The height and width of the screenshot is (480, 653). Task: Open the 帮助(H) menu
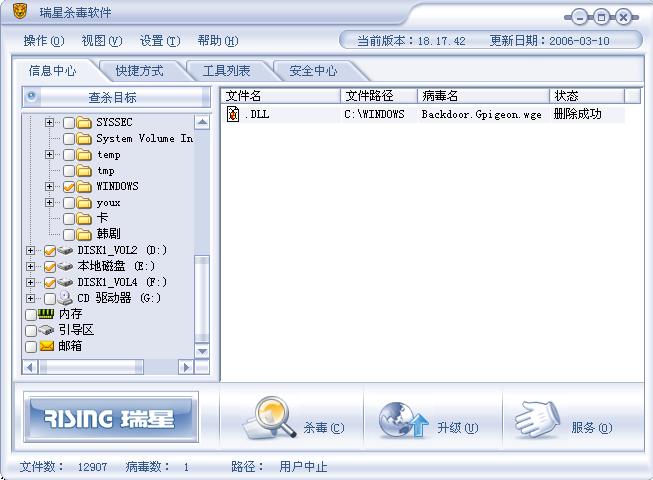click(x=218, y=41)
